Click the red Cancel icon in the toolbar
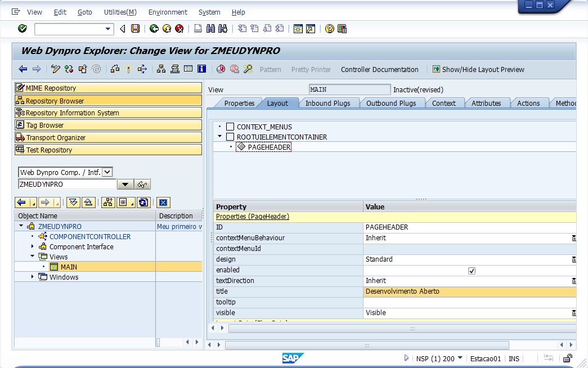This screenshot has height=368, width=588. tap(179, 29)
